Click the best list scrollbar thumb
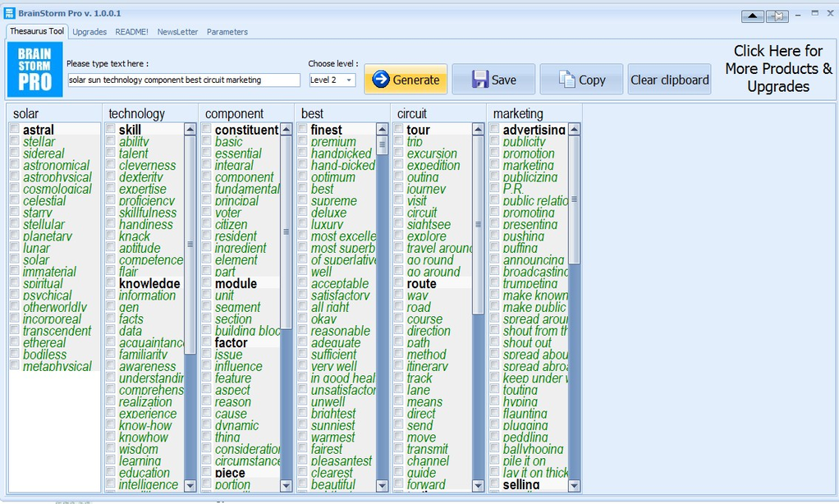 click(382, 145)
